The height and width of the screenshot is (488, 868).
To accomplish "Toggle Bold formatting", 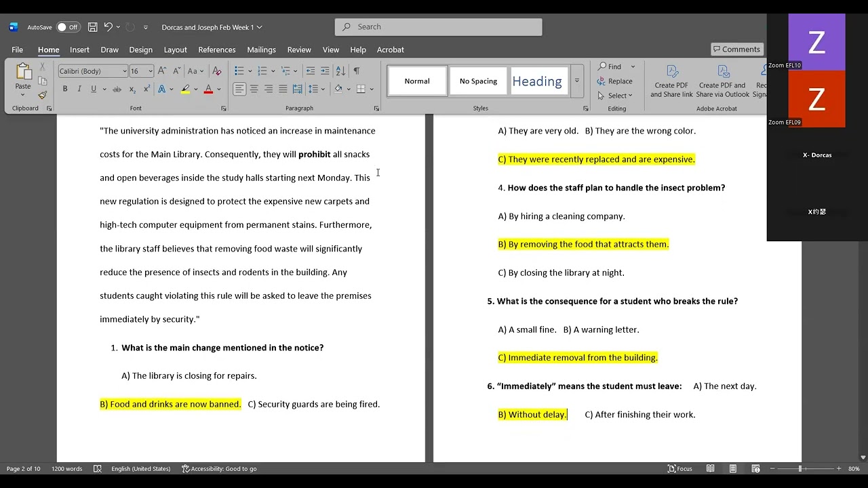I will (65, 89).
